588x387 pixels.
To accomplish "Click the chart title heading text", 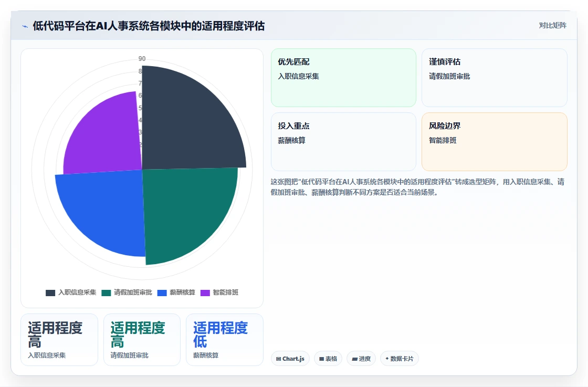I will (149, 26).
